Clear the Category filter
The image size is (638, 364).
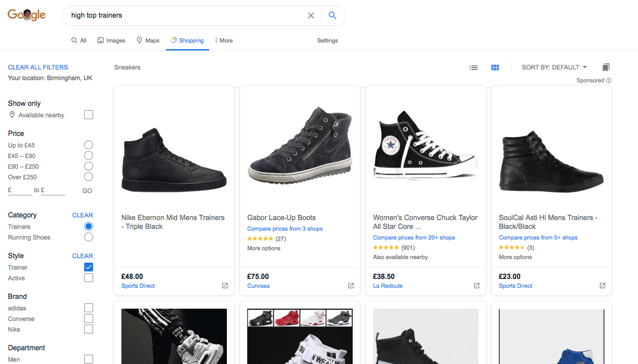point(82,215)
